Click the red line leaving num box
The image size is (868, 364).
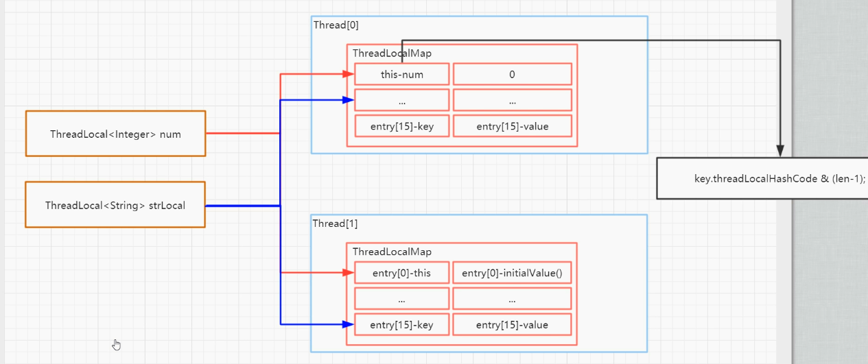pos(240,134)
